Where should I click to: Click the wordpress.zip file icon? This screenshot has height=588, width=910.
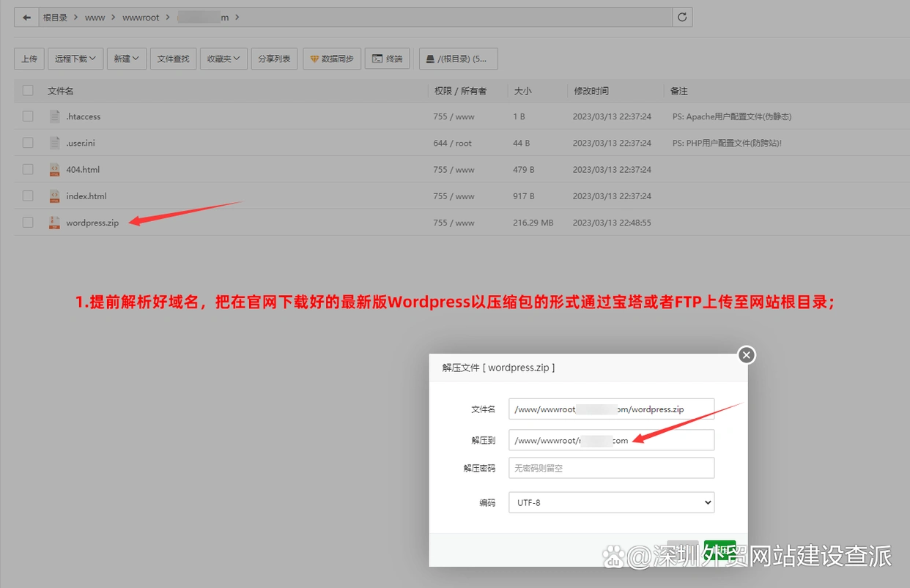(x=55, y=223)
